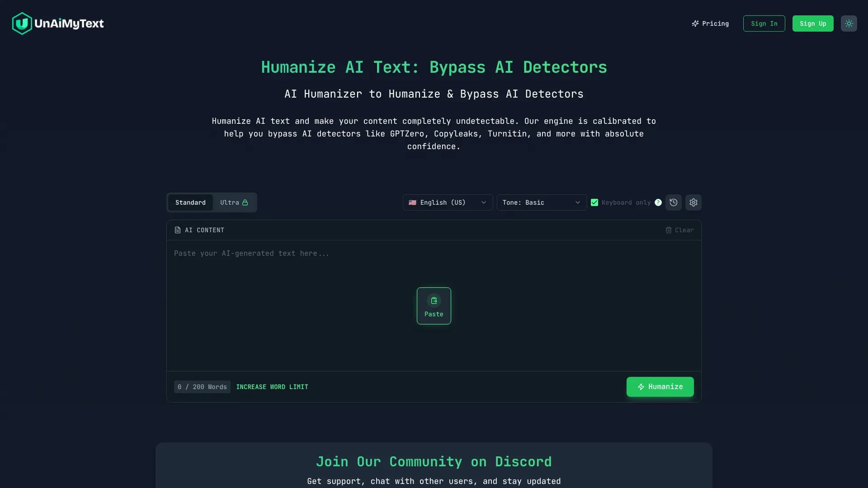Open the Tone: Basic dropdown

point(541,202)
